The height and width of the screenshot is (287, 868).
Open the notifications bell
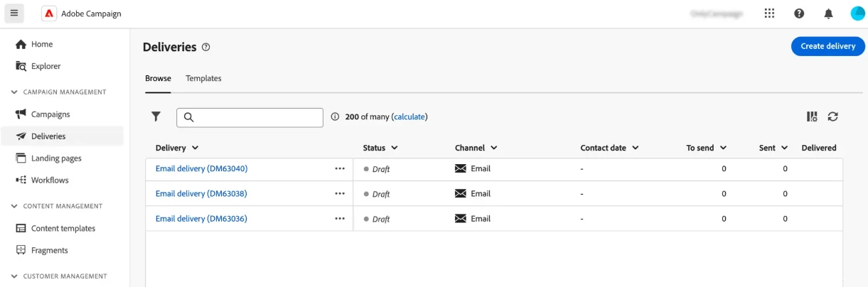[828, 13]
